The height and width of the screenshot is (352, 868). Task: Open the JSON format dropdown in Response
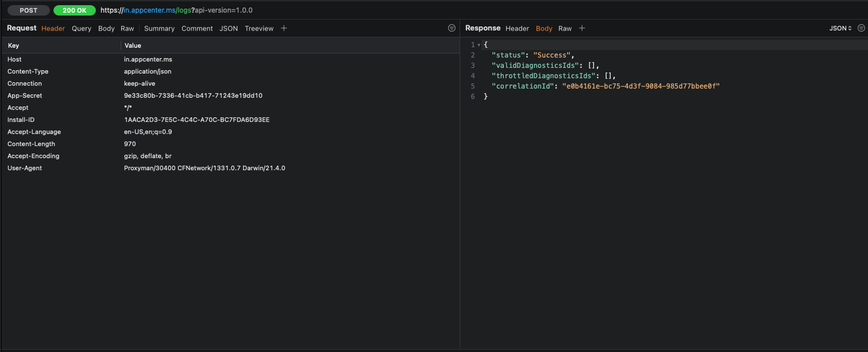841,28
